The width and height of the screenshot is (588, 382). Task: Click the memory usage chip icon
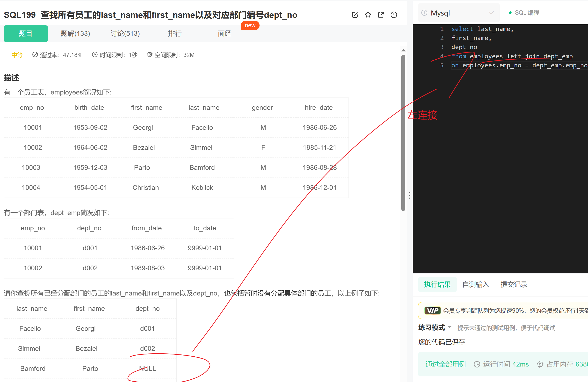tap(540, 364)
